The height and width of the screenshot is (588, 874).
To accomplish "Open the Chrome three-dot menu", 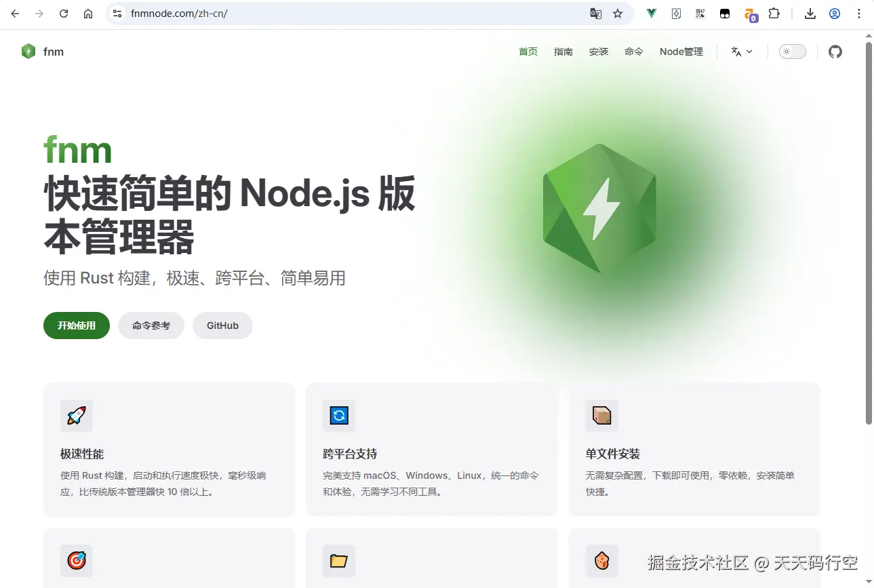I will click(859, 14).
